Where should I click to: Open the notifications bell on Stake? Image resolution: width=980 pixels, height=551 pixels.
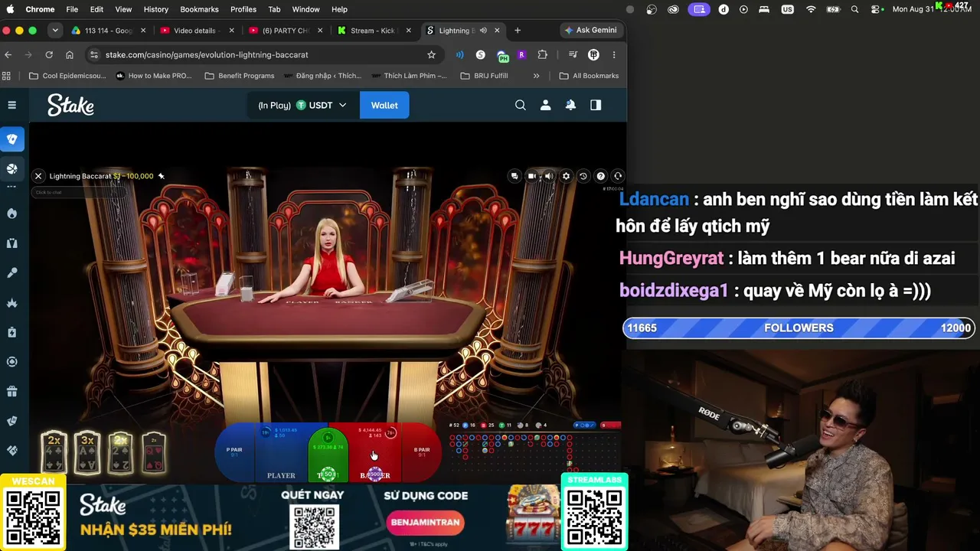tap(570, 105)
